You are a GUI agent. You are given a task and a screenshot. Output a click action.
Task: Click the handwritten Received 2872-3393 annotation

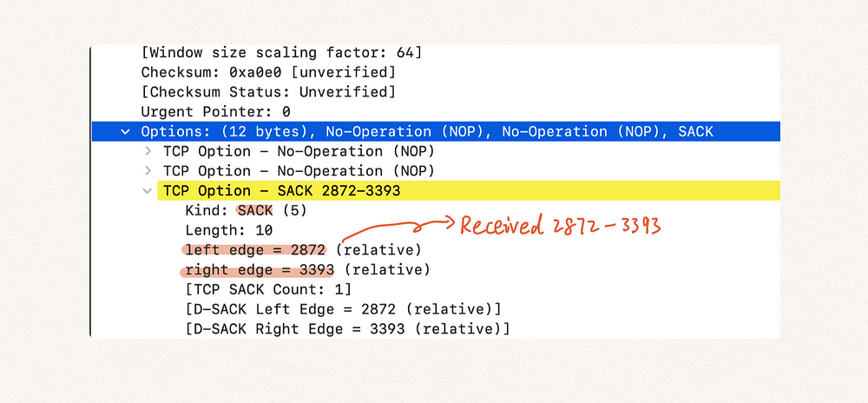click(x=561, y=226)
